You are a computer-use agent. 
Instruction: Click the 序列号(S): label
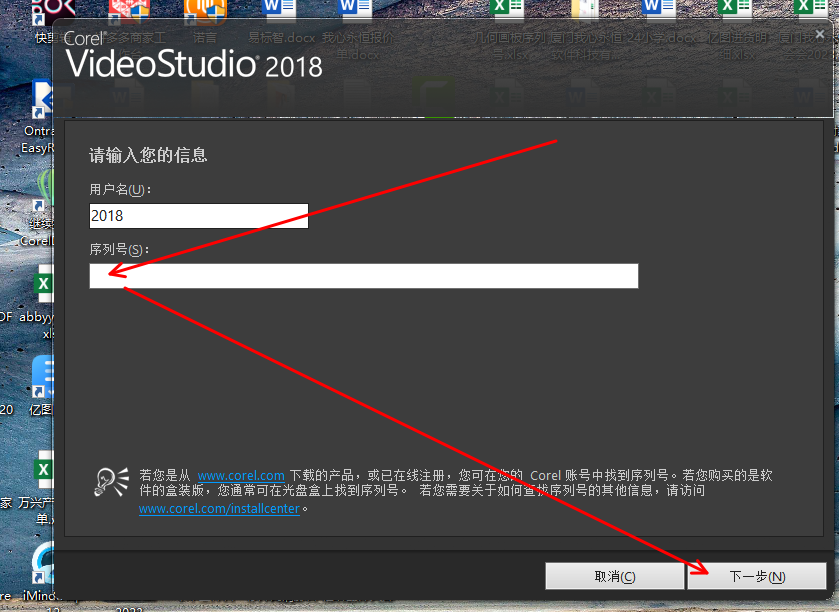pyautogui.click(x=119, y=249)
